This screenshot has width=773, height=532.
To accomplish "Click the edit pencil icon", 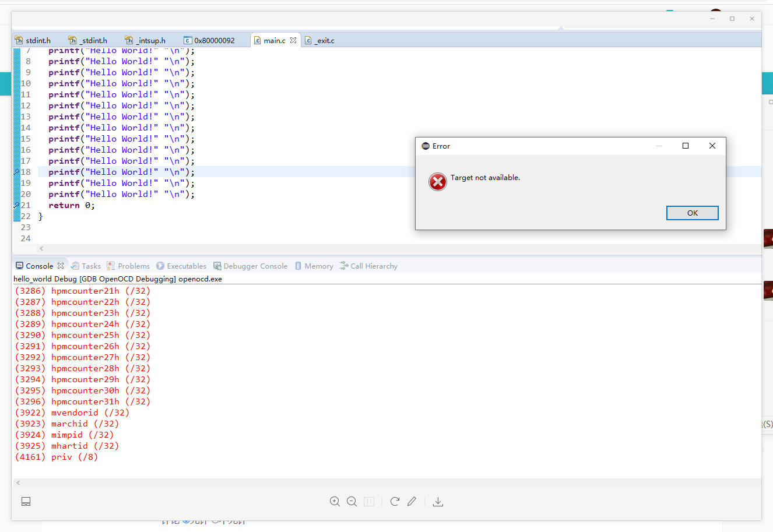I will (412, 502).
